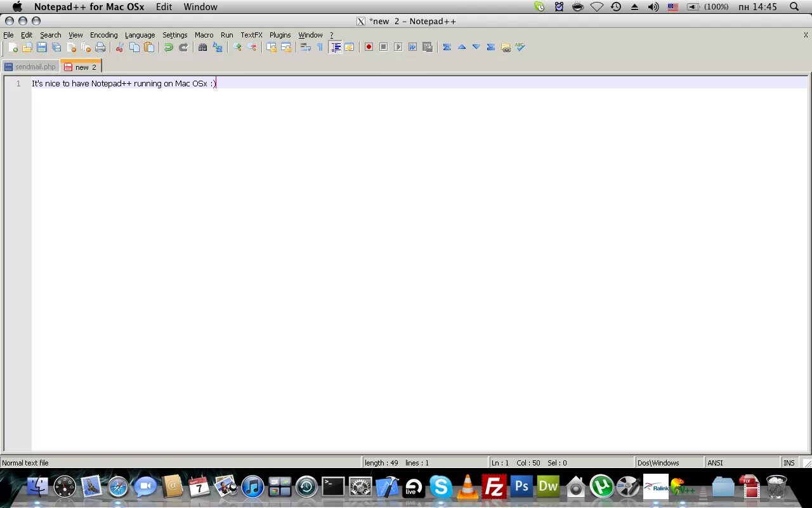Toggle synchronized horizontal scrolling
The width and height of the screenshot is (812, 508).
(x=285, y=47)
